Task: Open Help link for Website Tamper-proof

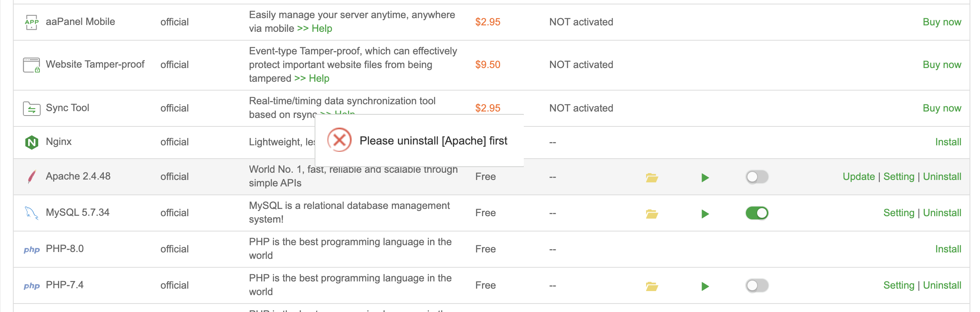Action: pyautogui.click(x=319, y=79)
